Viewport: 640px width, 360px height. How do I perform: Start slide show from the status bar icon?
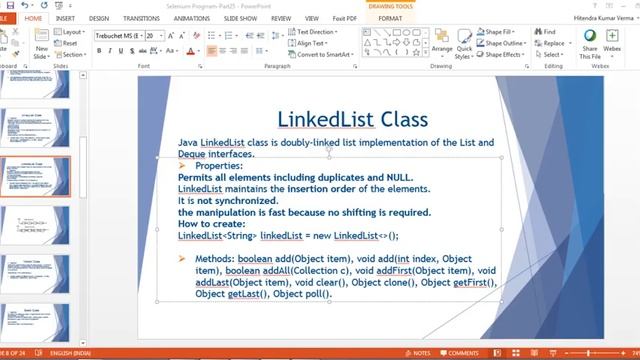coord(553,353)
